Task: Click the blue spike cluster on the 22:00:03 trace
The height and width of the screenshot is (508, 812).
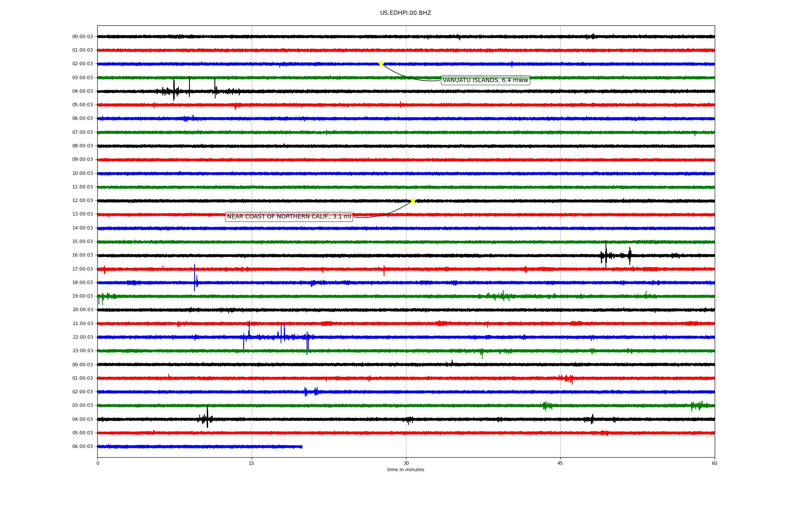Action: pos(282,334)
